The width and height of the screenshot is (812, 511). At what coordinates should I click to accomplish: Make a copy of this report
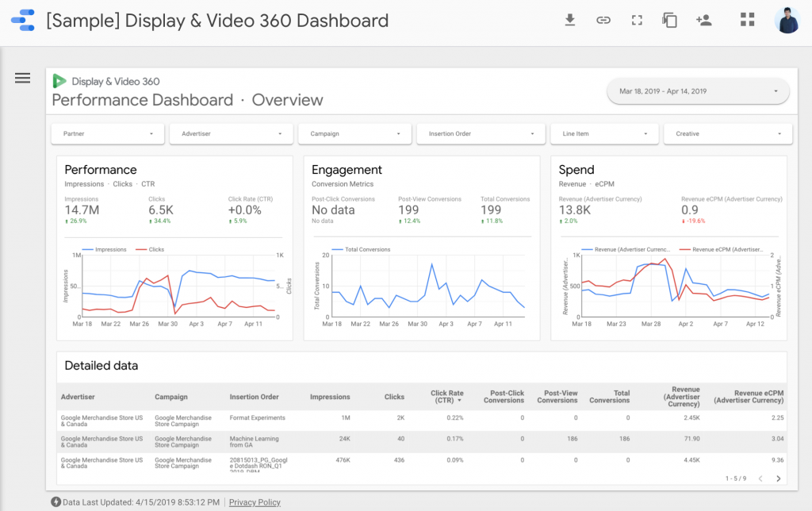point(669,20)
